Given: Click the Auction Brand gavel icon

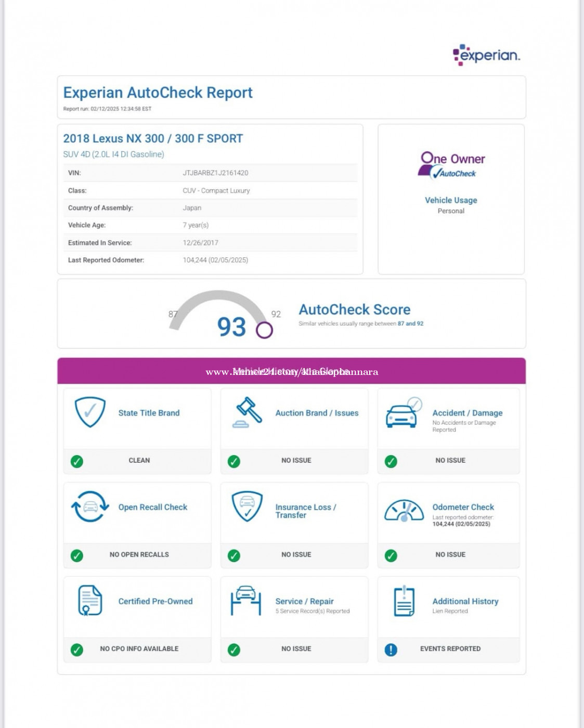Looking at the screenshot, I should click(x=246, y=412).
